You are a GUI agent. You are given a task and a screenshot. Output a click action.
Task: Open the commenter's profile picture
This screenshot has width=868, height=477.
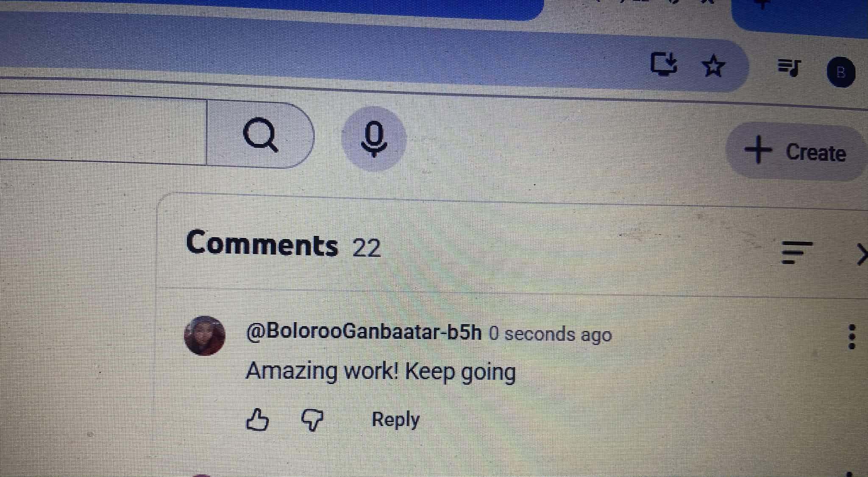tap(205, 335)
